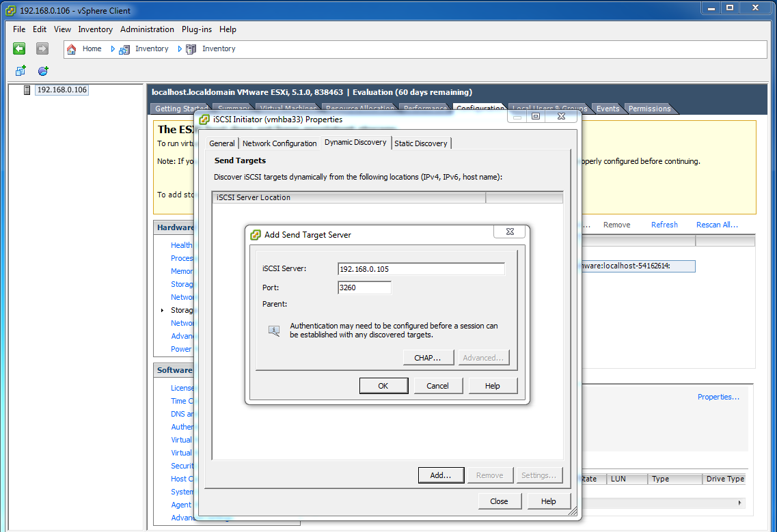The width and height of the screenshot is (777, 532).
Task: Click the Add... button under Send Targets
Action: pyautogui.click(x=441, y=475)
